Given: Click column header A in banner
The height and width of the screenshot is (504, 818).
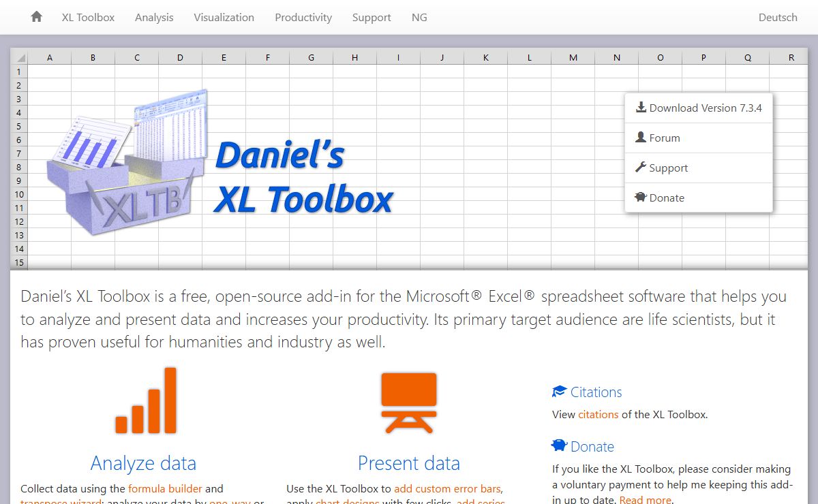Looking at the screenshot, I should coord(50,57).
